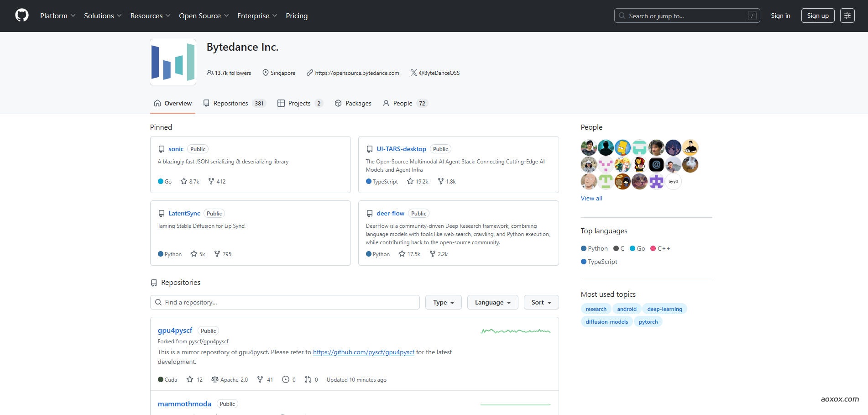Click the star icon on deer-flow
868x415 pixels.
tap(402, 254)
